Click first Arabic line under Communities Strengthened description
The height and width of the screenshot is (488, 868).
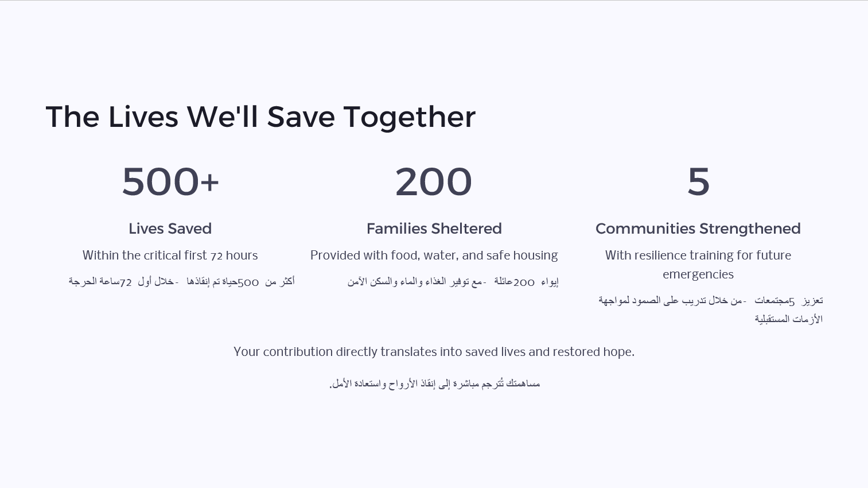point(710,300)
